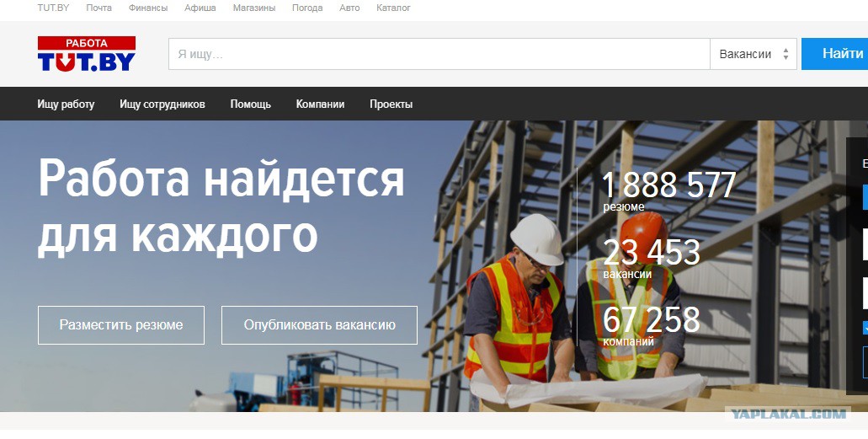The height and width of the screenshot is (439, 868).
Task: Open the Помощь menu item
Action: click(x=251, y=104)
